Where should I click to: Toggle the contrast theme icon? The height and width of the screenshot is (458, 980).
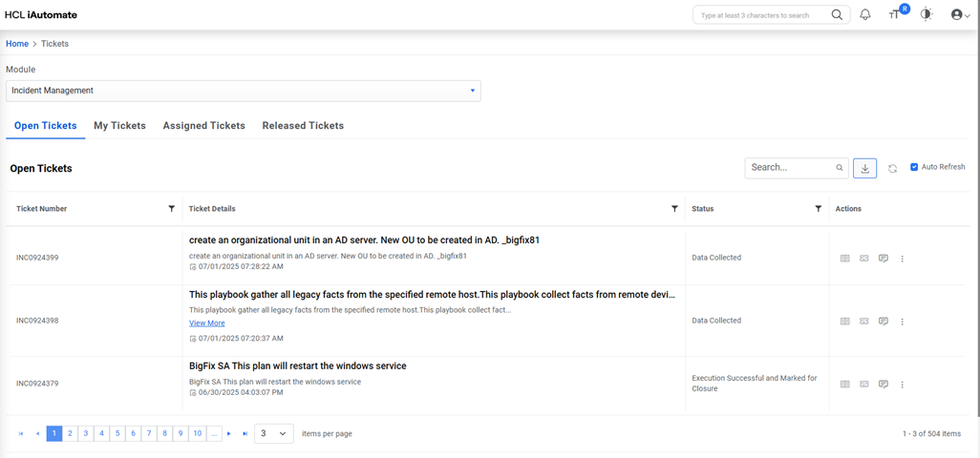pos(927,15)
